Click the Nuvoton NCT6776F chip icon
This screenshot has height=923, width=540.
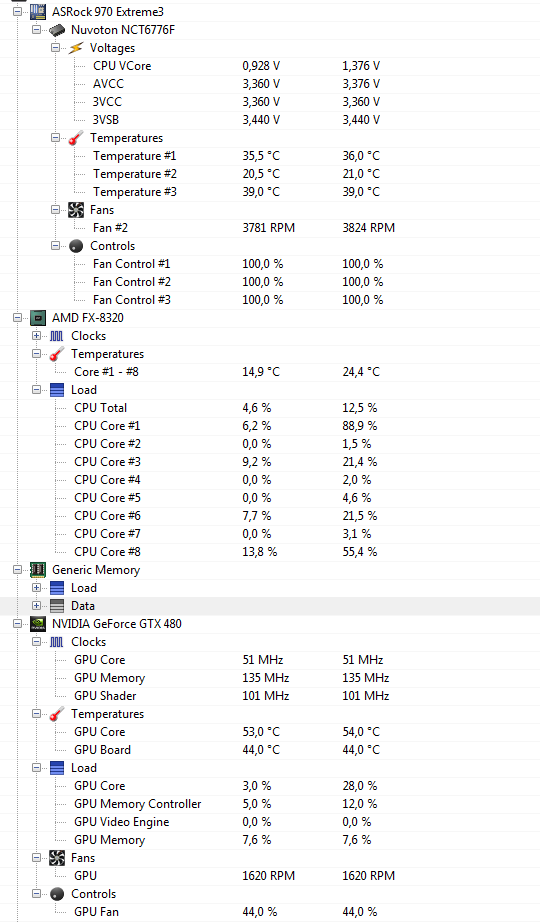(x=57, y=30)
